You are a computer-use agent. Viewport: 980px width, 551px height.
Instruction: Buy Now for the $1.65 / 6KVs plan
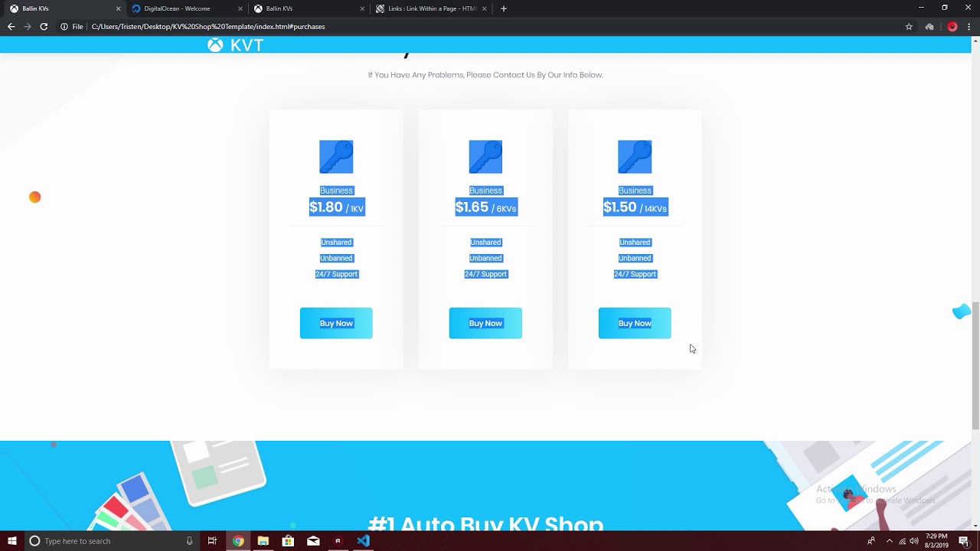click(x=485, y=323)
